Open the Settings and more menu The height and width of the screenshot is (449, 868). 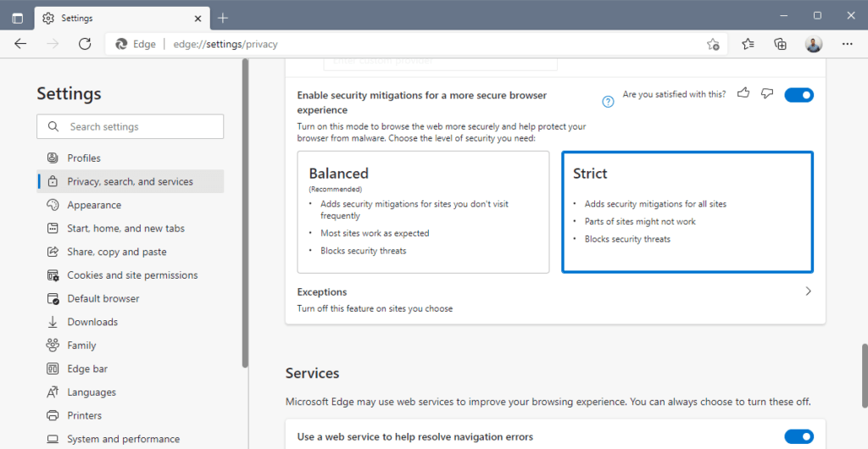847,44
